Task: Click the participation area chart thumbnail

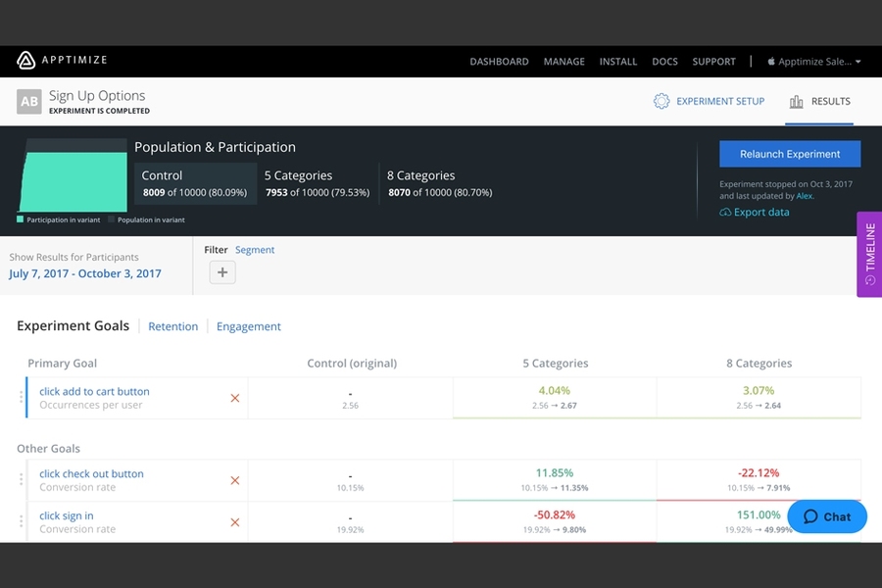Action: pyautogui.click(x=73, y=175)
